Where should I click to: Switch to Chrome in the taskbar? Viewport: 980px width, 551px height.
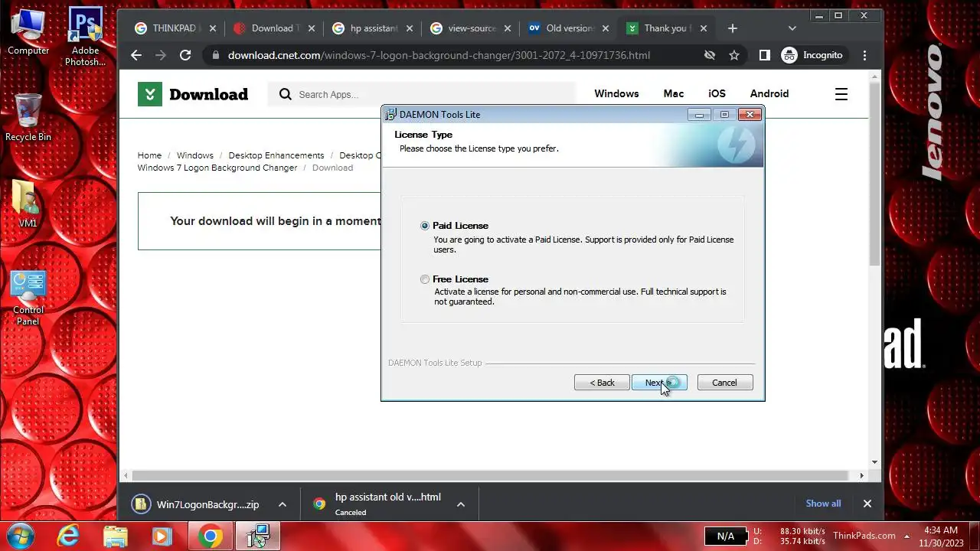[210, 536]
